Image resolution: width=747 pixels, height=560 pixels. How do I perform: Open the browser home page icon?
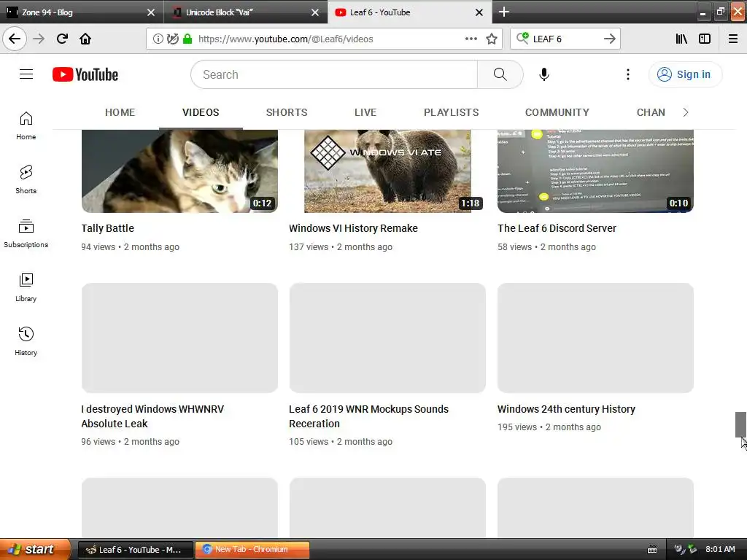(x=85, y=39)
